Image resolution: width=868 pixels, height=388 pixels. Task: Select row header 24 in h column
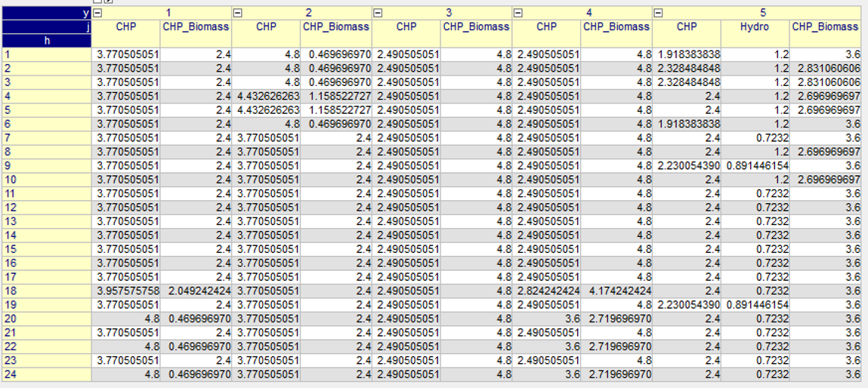[x=46, y=374]
